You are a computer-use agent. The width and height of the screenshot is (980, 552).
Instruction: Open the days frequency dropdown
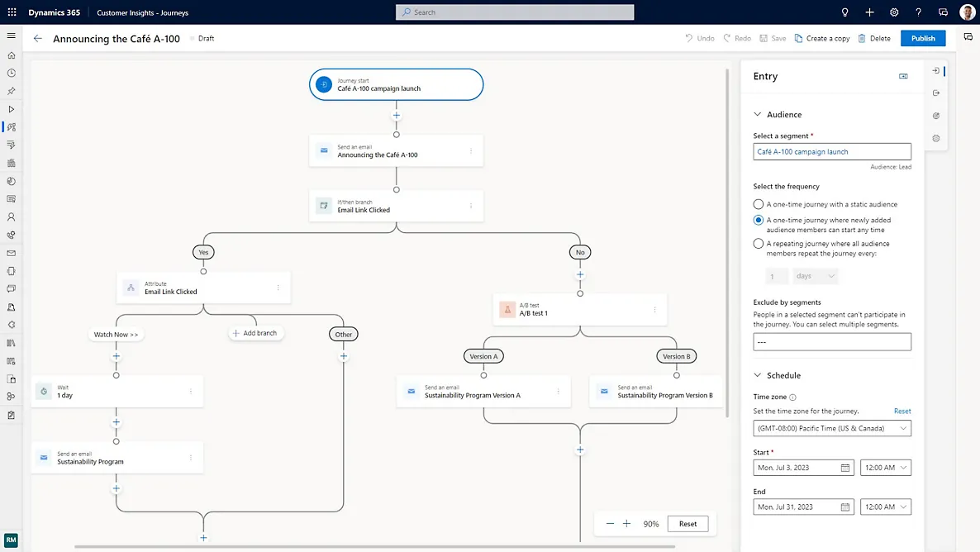pos(816,276)
